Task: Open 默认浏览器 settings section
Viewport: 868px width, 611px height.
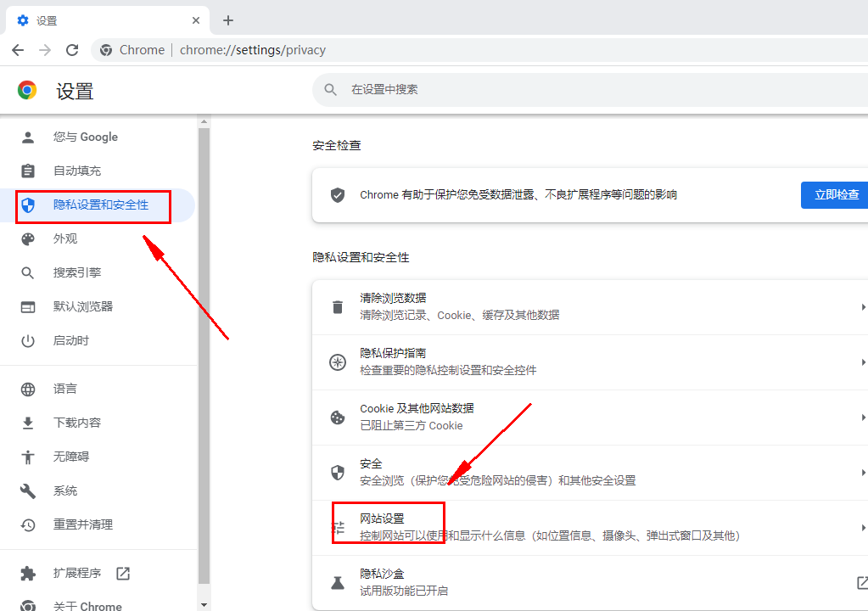Action: click(98, 306)
